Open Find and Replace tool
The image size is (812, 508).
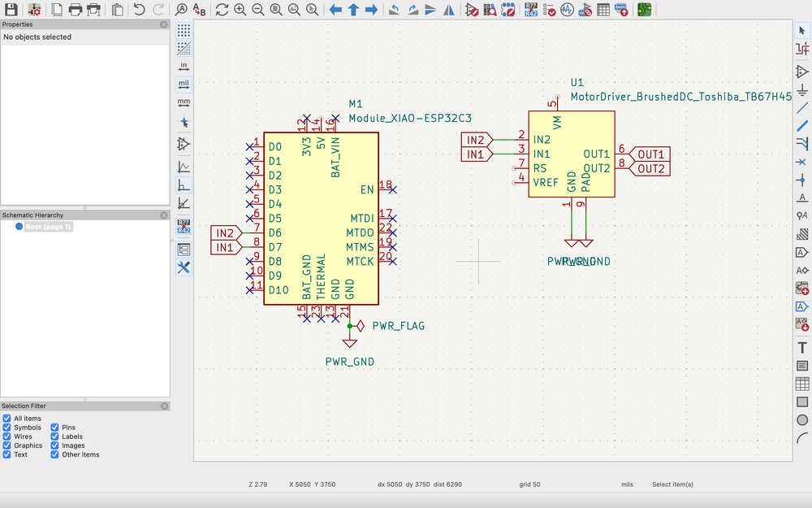coord(199,10)
